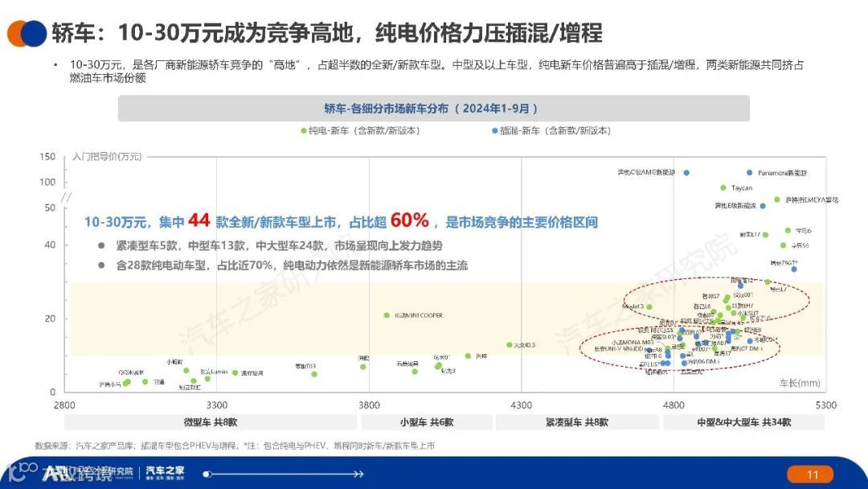
Task: Select the green 智己L7 data point
Action: [768, 281]
